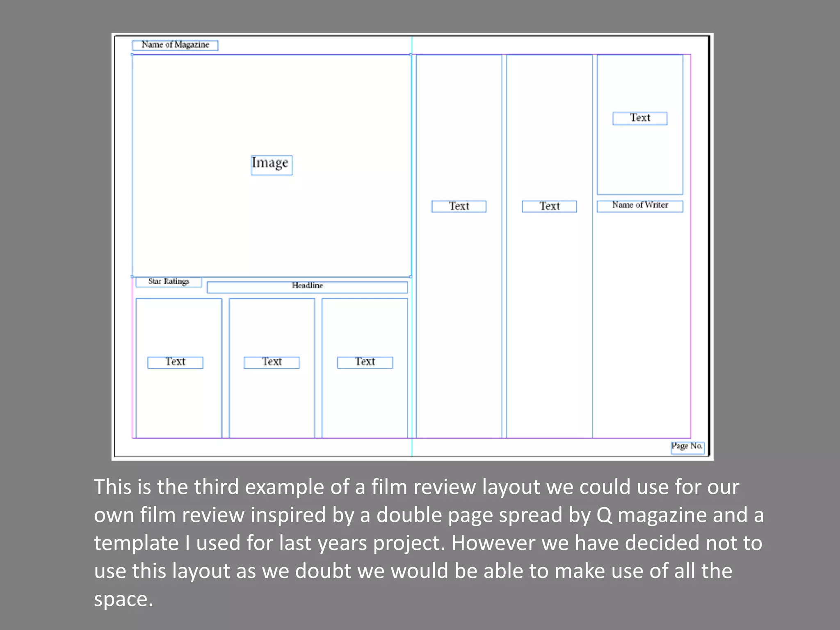Select Text label in first right-page column
This screenshot has height=630, width=840.
(x=459, y=206)
